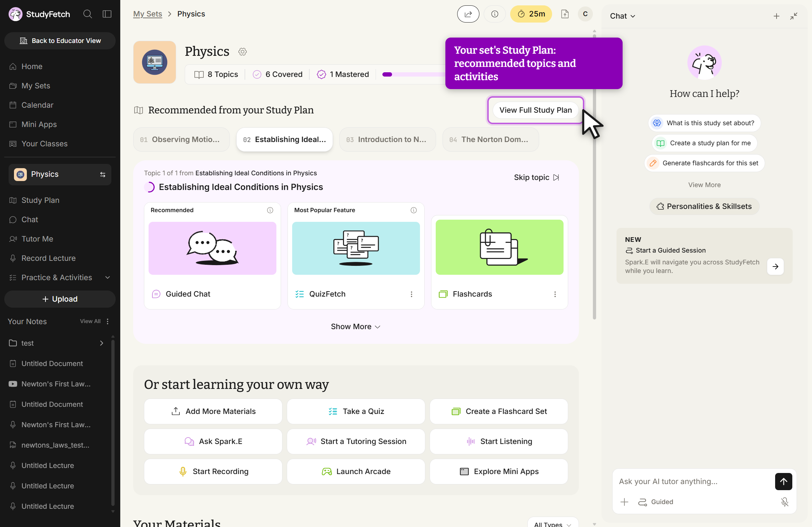The height and width of the screenshot is (527, 812).
Task: Click Take a Quiz button
Action: 356,411
